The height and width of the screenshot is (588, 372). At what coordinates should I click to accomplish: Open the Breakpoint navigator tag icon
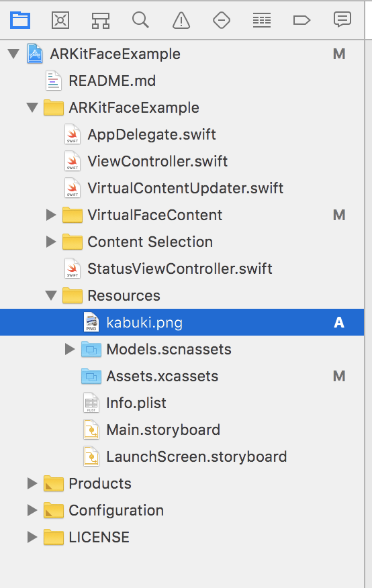point(302,20)
